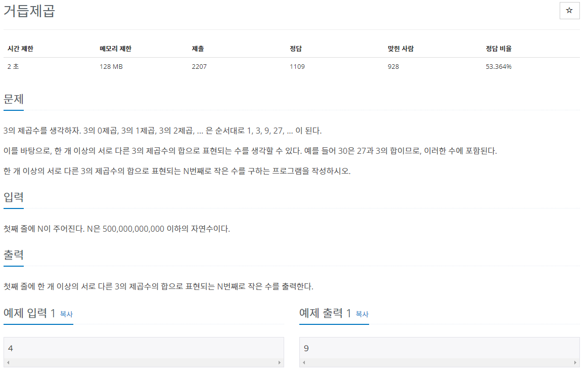Screen dimensions: 588x378
Task: Click the sample output value 9
Action: pyautogui.click(x=306, y=348)
